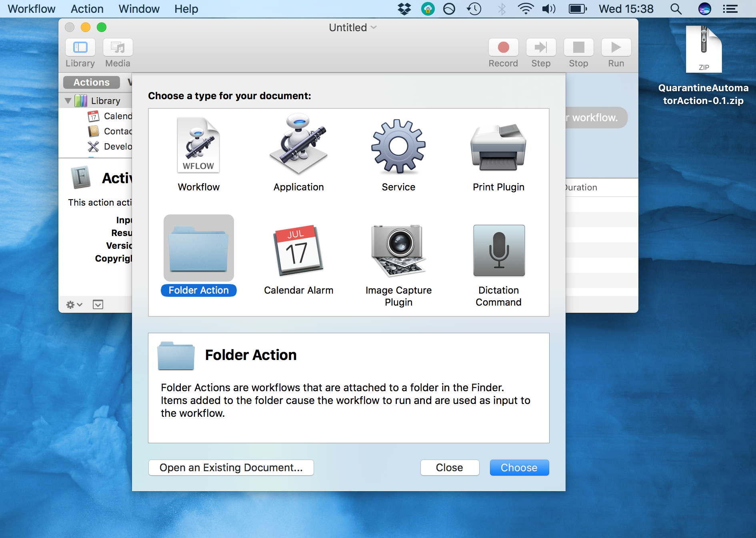Open Spotlight search
This screenshot has width=756, height=538.
(676, 9)
